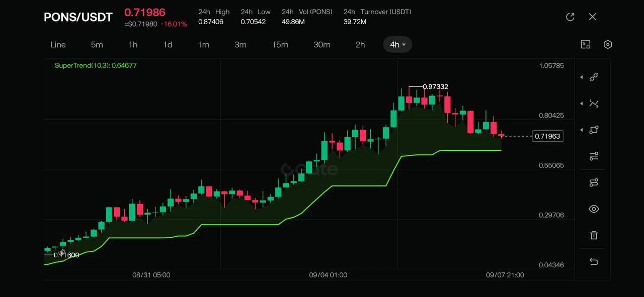Click the -16.01% change value

174,24
